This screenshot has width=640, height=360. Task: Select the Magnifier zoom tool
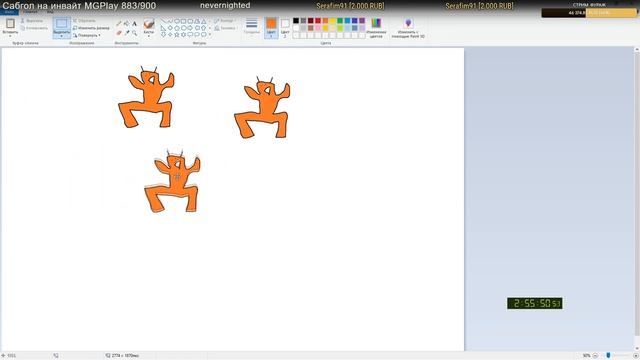(x=134, y=33)
